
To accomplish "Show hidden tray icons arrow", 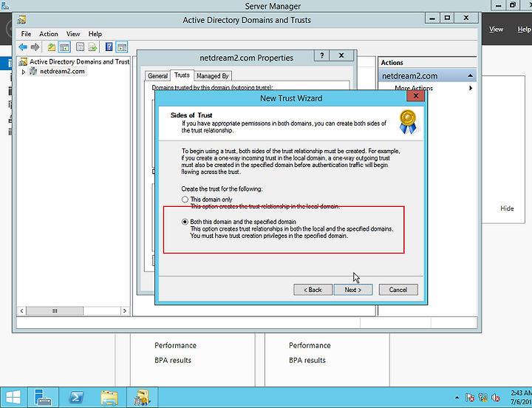I will click(x=457, y=398).
